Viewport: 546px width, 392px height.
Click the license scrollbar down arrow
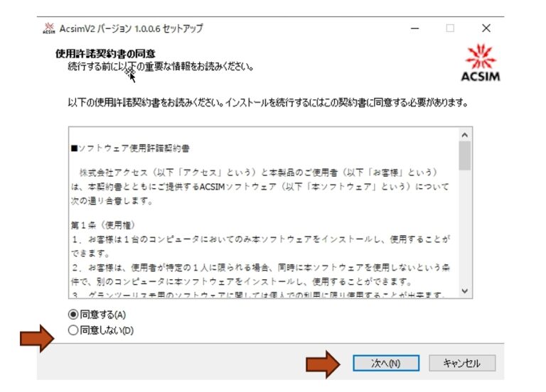(465, 290)
